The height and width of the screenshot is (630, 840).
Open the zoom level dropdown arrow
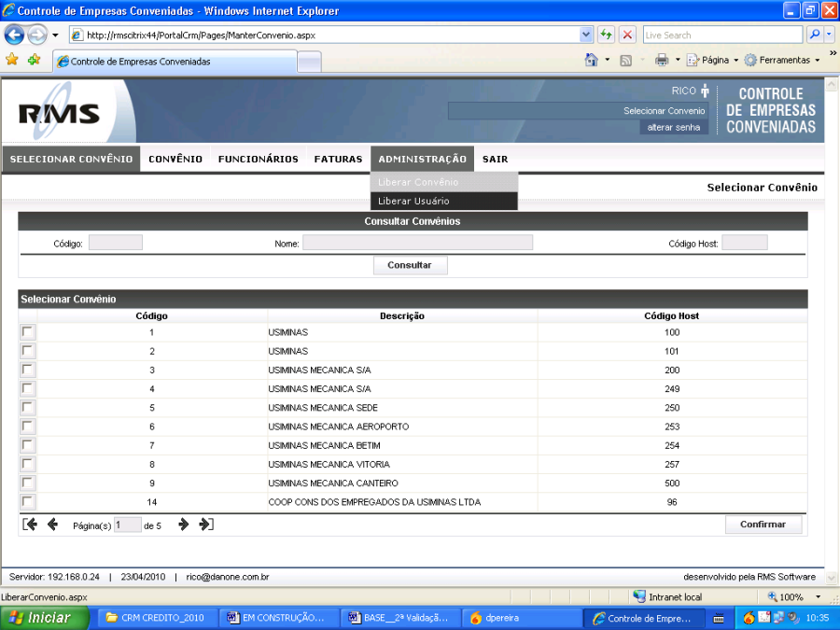(818, 596)
